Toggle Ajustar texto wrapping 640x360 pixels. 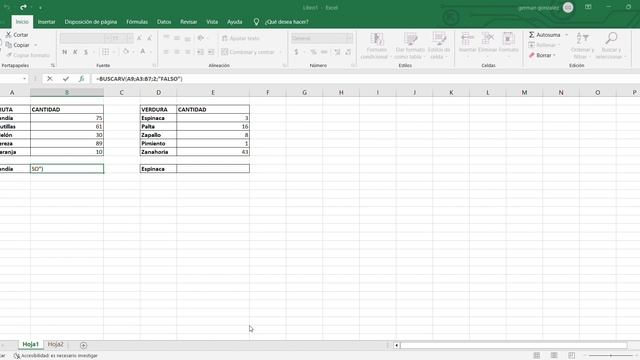[x=240, y=38]
